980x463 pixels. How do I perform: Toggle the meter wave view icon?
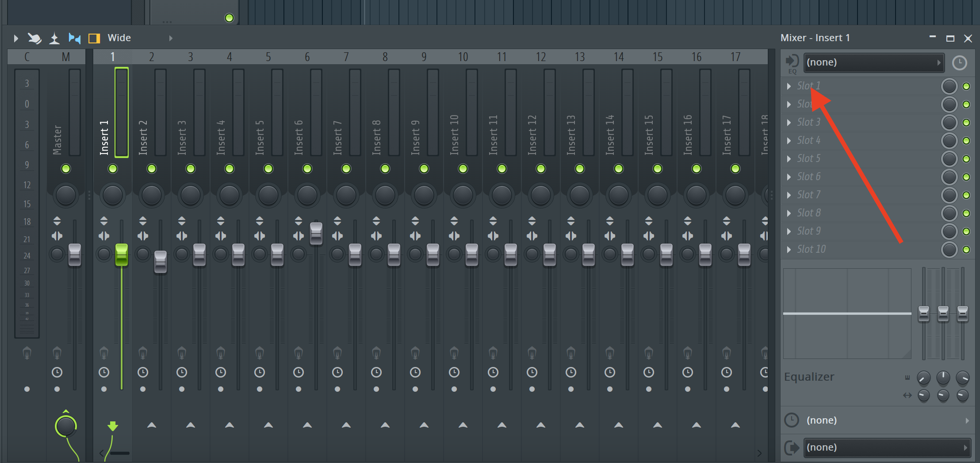click(54, 39)
